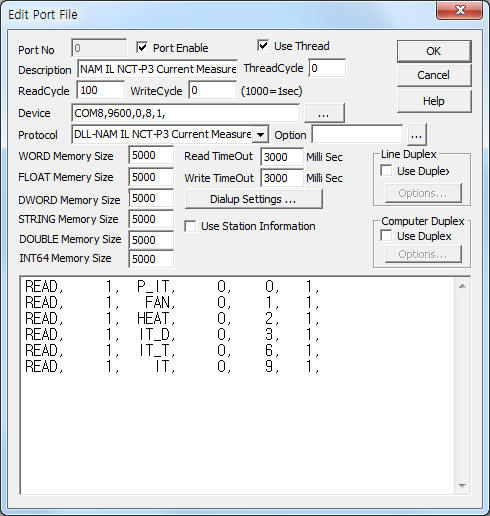This screenshot has width=490, height=516.
Task: Click the STRING Memory Size field
Action: [151, 219]
